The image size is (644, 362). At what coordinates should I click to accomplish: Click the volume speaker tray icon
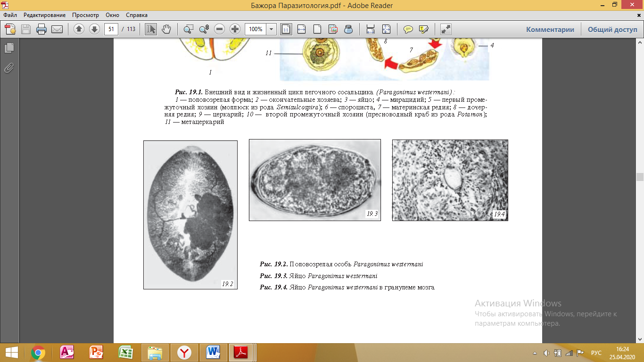click(546, 353)
